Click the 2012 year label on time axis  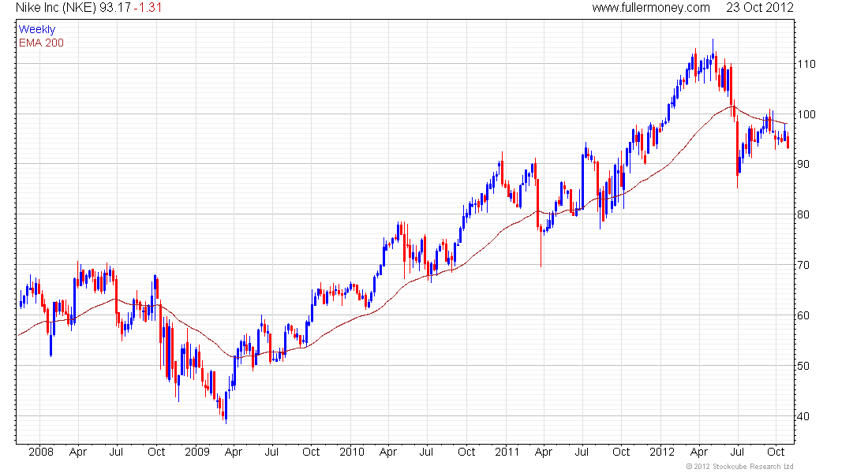662,452
